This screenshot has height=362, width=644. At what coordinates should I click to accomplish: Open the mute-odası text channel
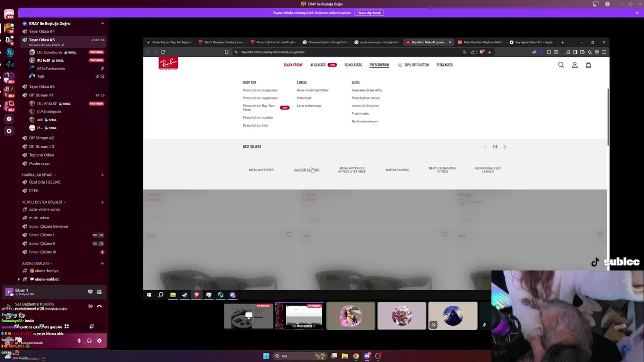tap(39, 218)
